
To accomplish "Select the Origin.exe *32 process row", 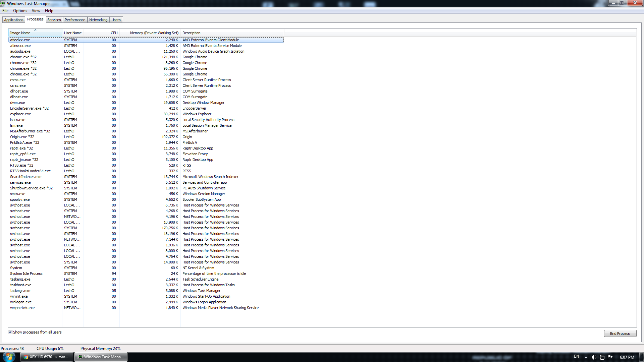I will [22, 137].
